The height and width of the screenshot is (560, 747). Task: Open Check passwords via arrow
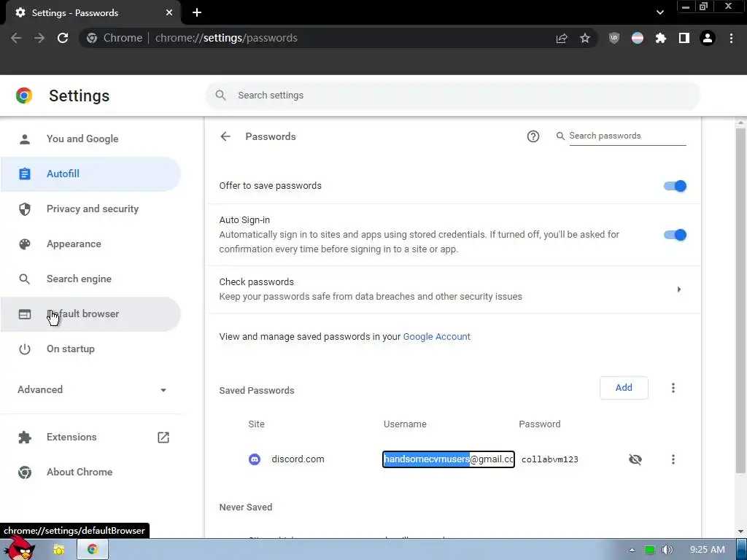pos(679,289)
